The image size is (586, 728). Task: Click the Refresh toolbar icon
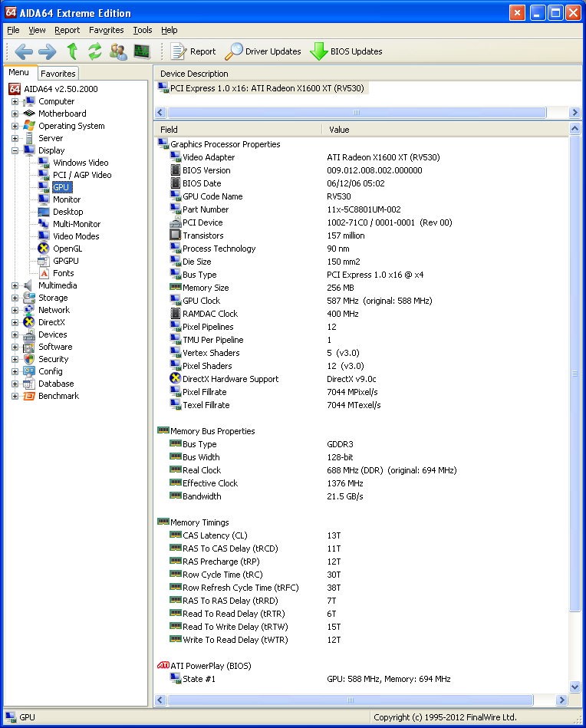pos(95,51)
